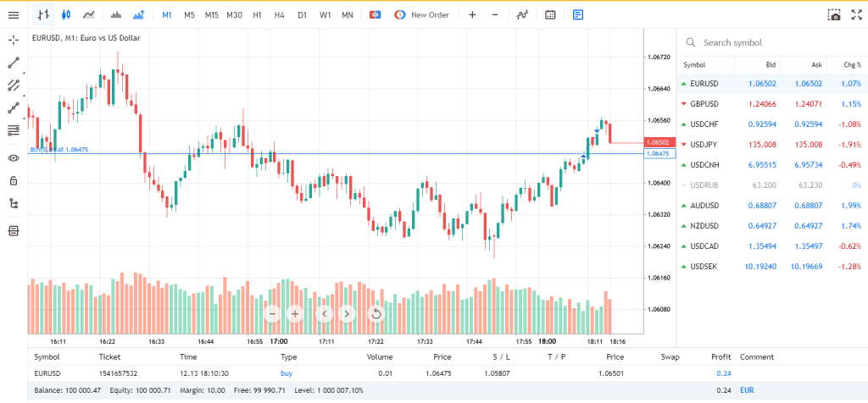Switch to M15 timeframe
This screenshot has width=868, height=403.
211,15
